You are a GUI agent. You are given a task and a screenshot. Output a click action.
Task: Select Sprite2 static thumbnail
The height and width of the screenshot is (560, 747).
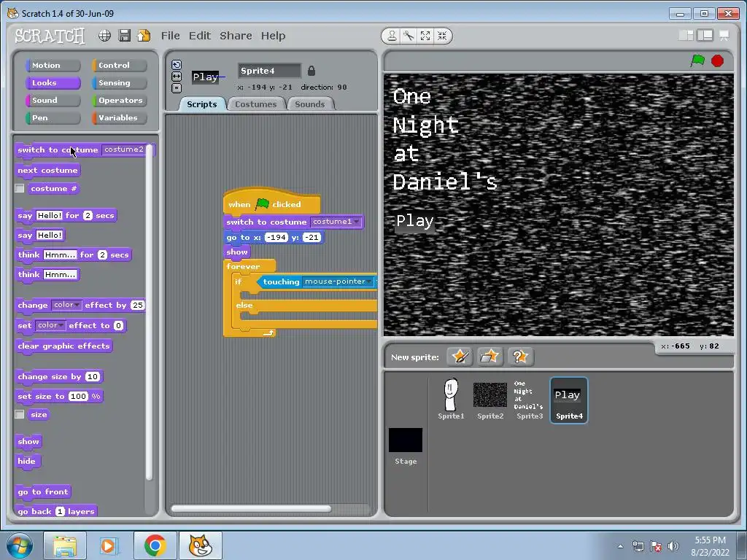pos(490,400)
